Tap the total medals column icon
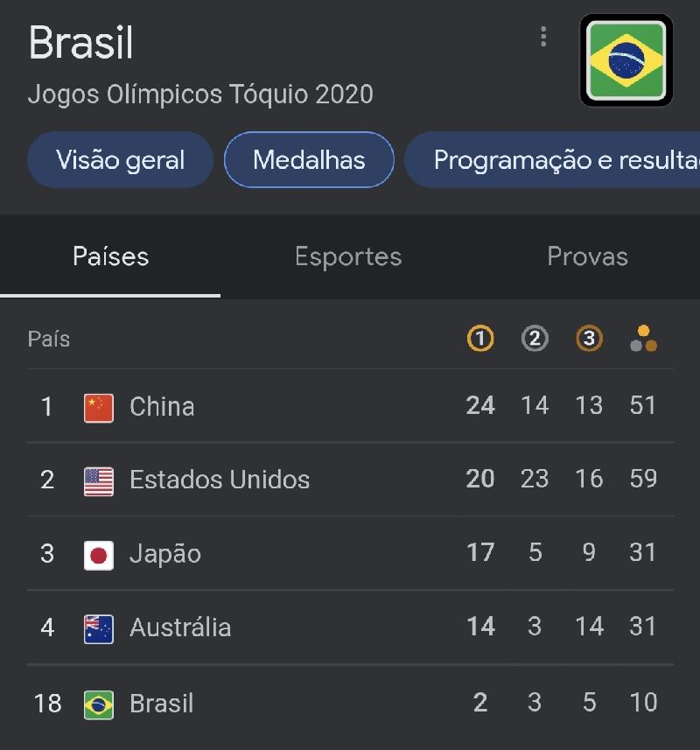This screenshot has height=750, width=700. tap(644, 339)
